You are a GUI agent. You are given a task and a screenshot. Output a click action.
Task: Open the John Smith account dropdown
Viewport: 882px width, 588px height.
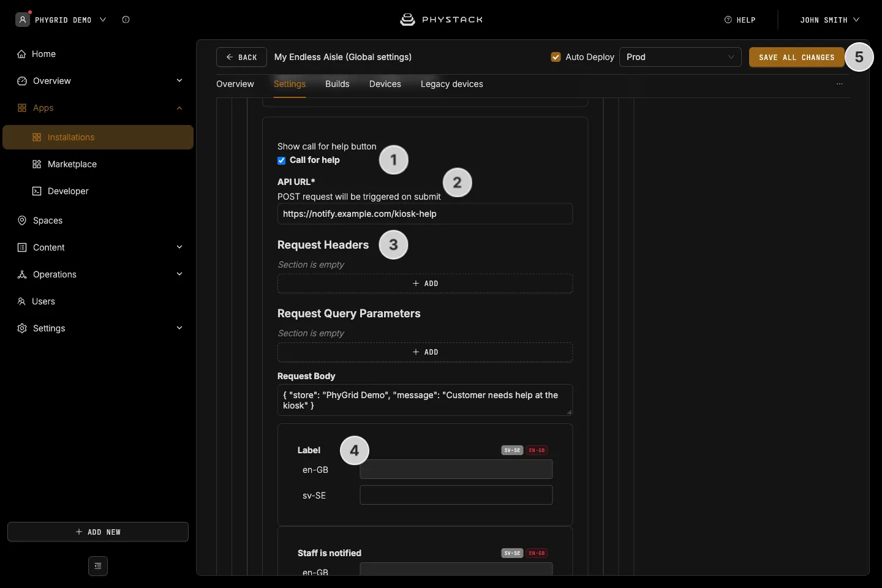[x=829, y=20]
